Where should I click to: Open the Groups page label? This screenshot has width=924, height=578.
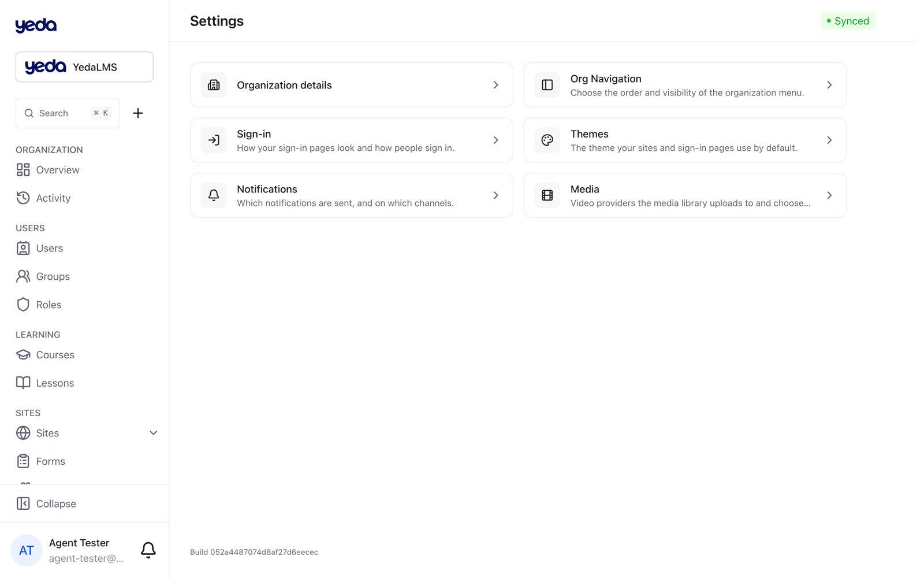53,276
